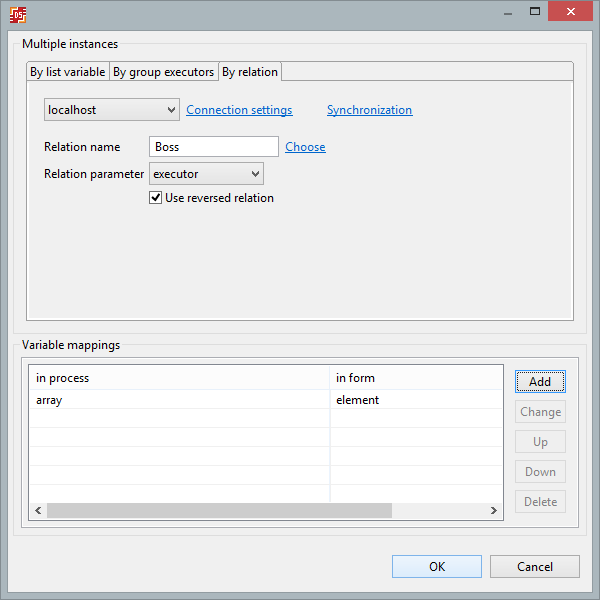Cancel the multiple instances dialog
Image resolution: width=600 pixels, height=600 pixels.
[x=534, y=566]
